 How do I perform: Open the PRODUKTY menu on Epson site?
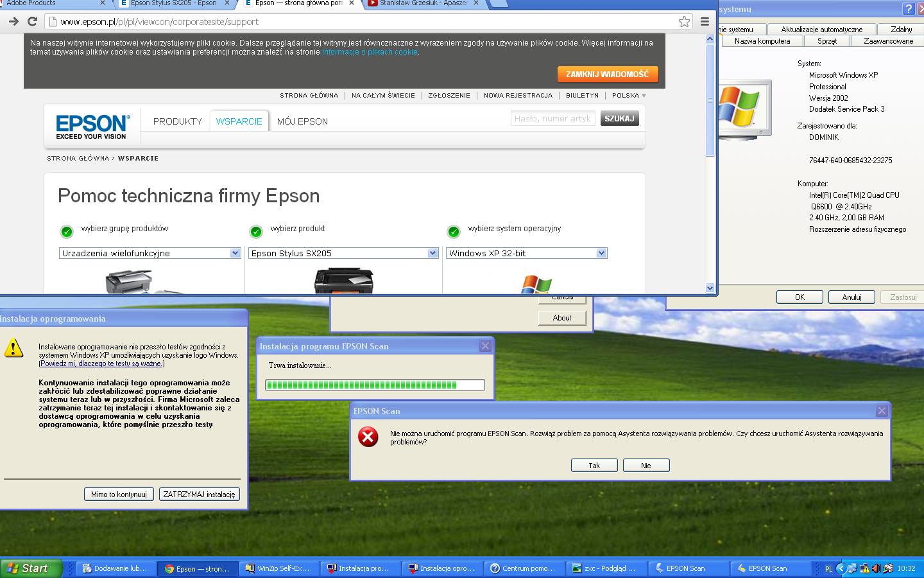coord(178,121)
